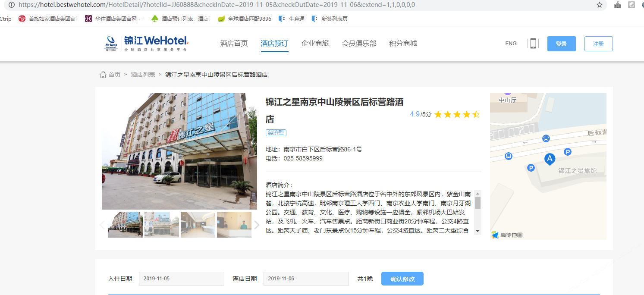
Task: Click the star rating icons
Action: click(x=457, y=114)
